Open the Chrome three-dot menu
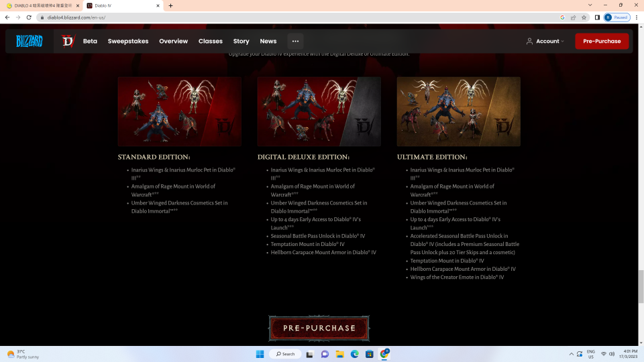Image resolution: width=644 pixels, height=362 pixels. point(637,17)
